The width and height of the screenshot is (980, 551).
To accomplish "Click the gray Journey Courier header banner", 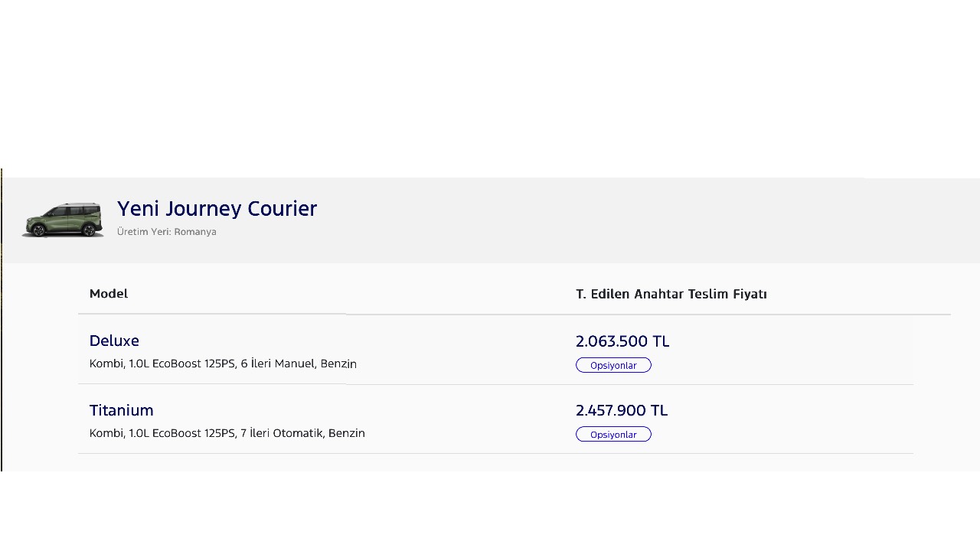I will (x=491, y=220).
